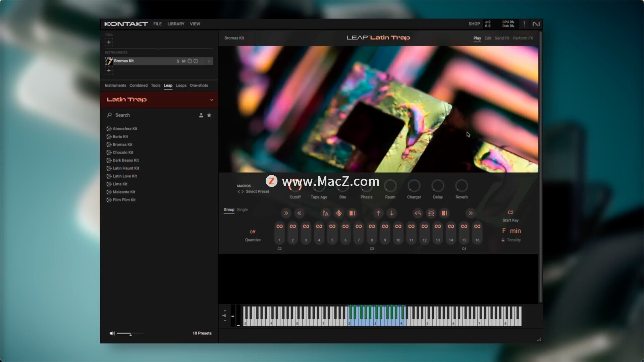Adjust the Raum macro knob
Image resolution: width=644 pixels, height=362 pixels.
pos(390,186)
